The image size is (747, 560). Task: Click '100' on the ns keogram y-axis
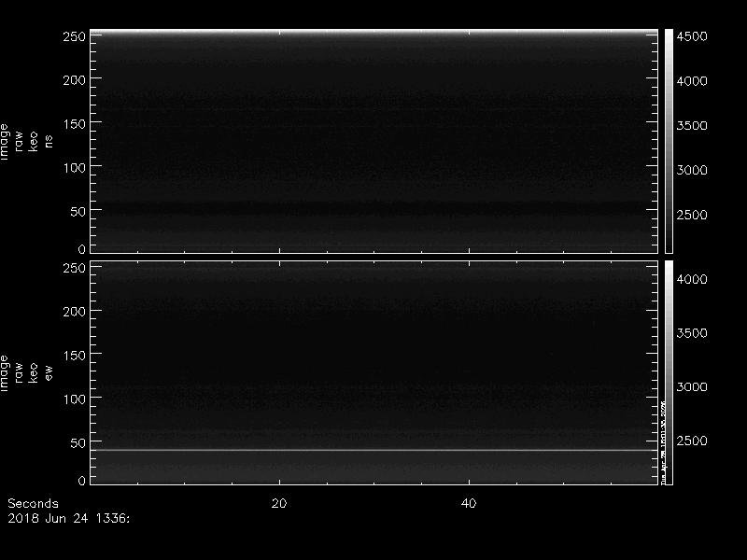click(75, 168)
